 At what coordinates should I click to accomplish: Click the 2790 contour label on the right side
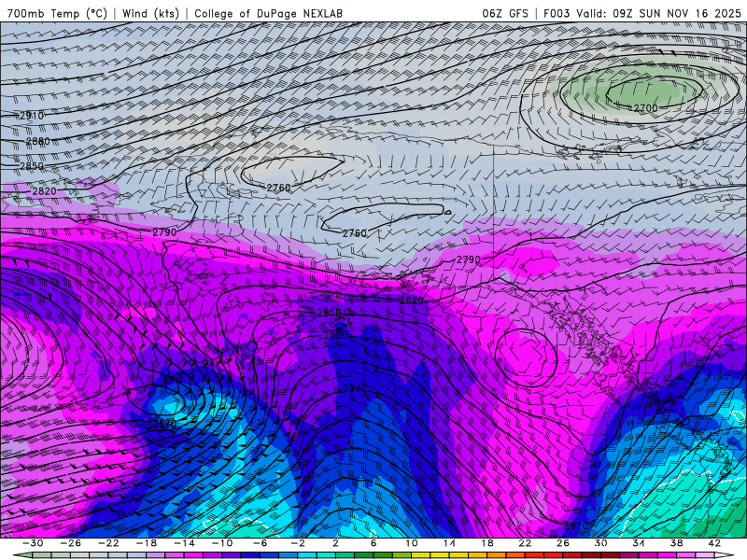[x=469, y=259]
